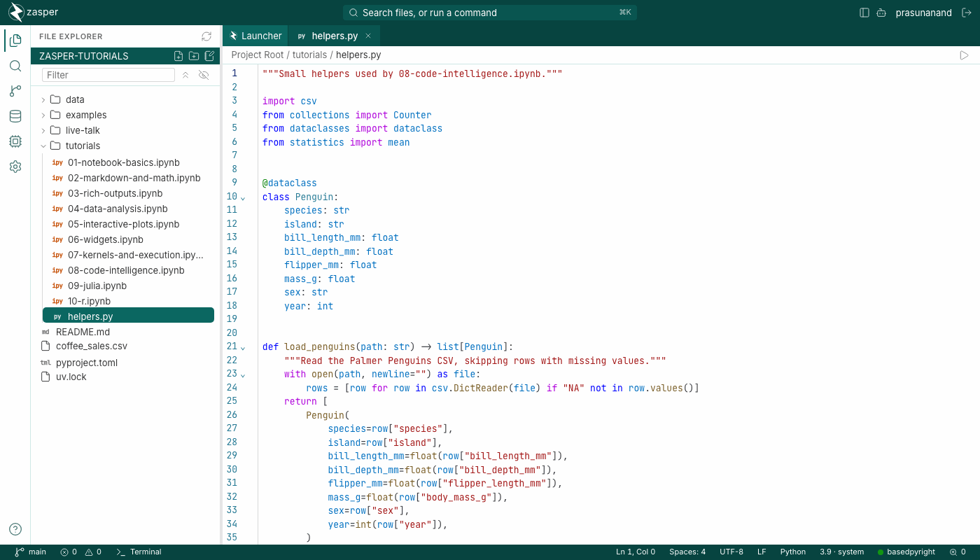The image size is (980, 560).
Task: Toggle the sidebar layout panel icon
Action: click(x=864, y=13)
